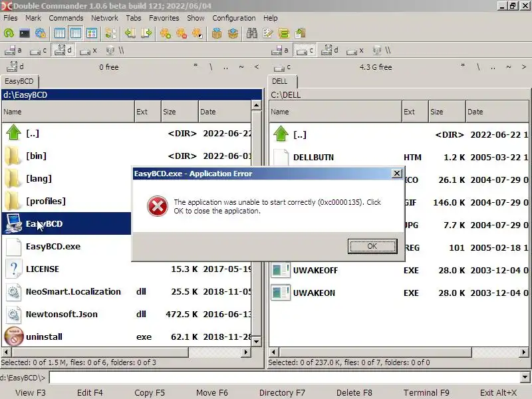Open the Mark menu
The image size is (532, 399).
(x=33, y=18)
